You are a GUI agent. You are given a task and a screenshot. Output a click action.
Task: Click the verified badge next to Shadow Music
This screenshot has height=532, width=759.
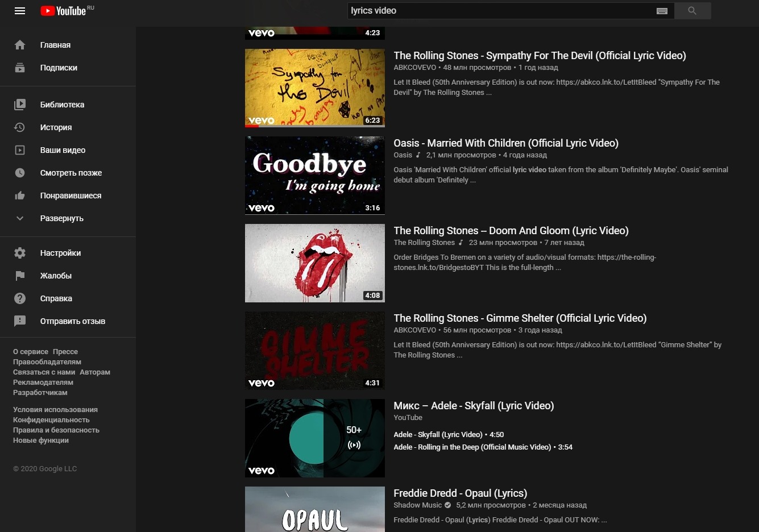click(448, 505)
